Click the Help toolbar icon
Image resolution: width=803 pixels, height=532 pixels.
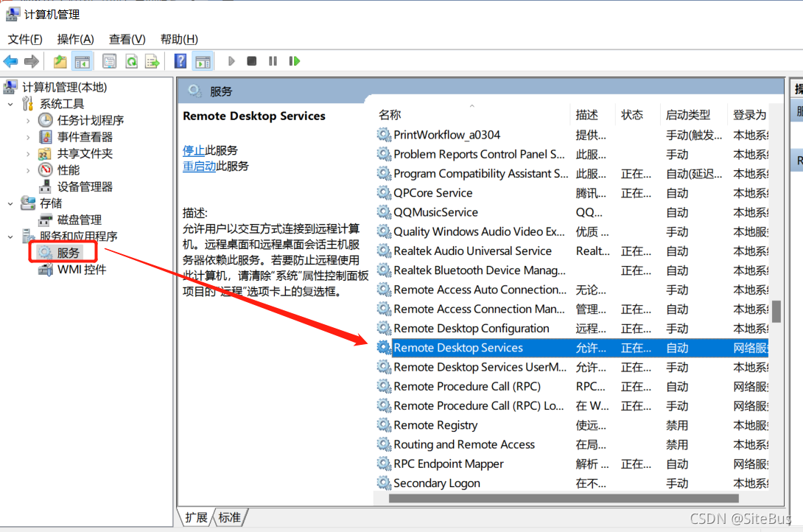[180, 61]
